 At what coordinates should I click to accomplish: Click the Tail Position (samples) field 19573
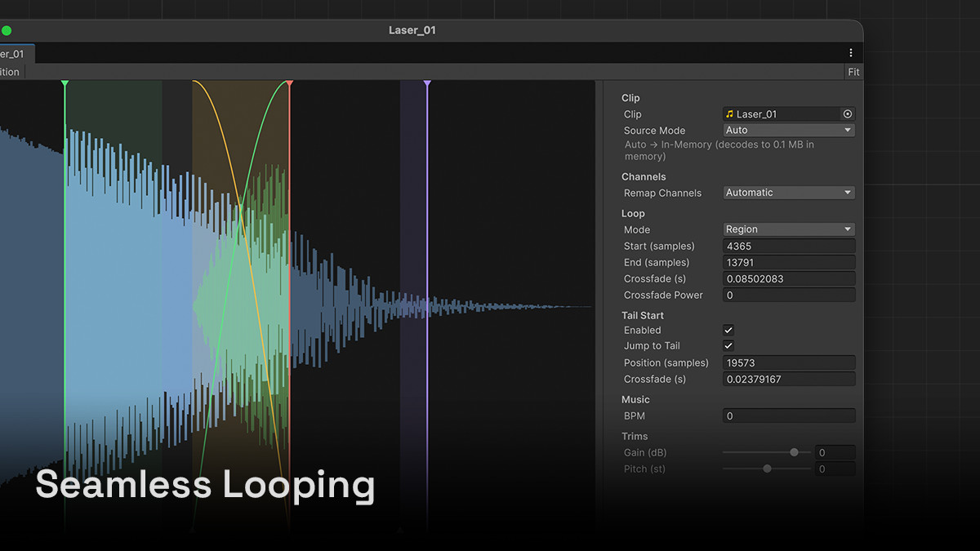(789, 362)
